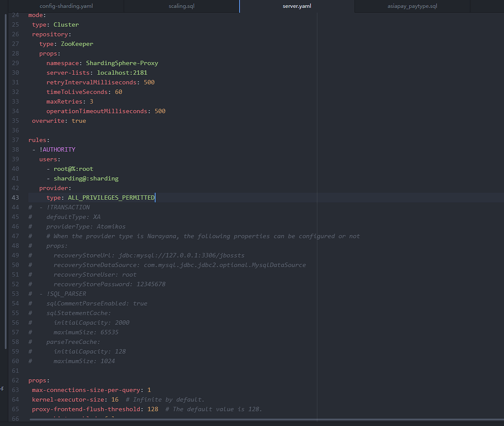
Task: Switch to the asiapay_paytype.sql tab
Action: [412, 6]
